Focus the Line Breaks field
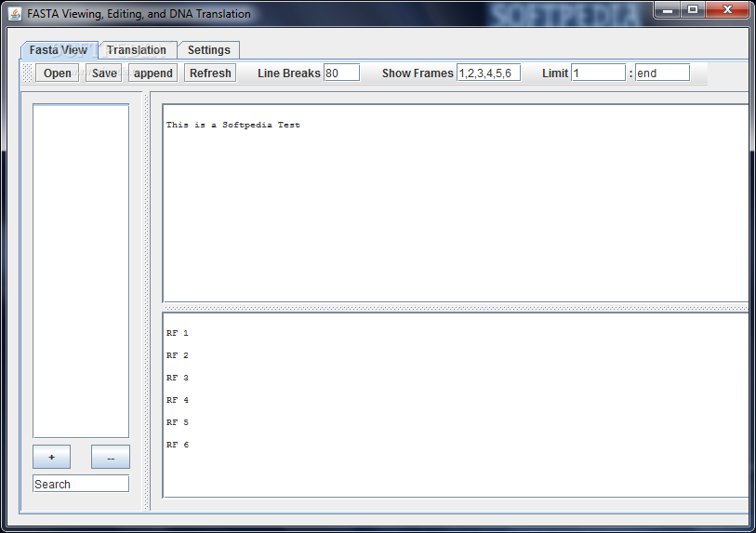756x533 pixels. [342, 73]
